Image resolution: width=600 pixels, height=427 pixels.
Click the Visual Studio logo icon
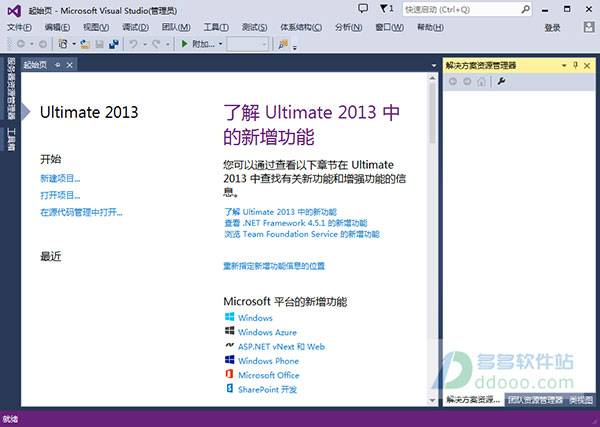(x=14, y=10)
